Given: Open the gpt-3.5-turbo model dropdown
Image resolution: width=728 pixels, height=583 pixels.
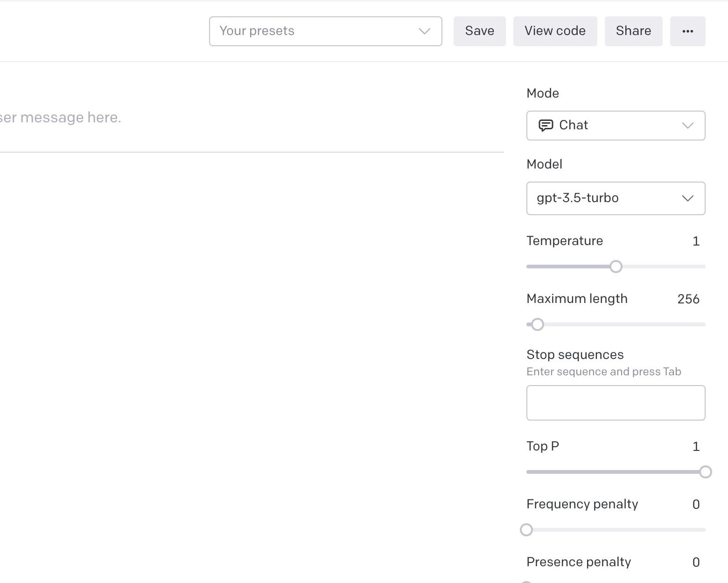Looking at the screenshot, I should pos(616,198).
